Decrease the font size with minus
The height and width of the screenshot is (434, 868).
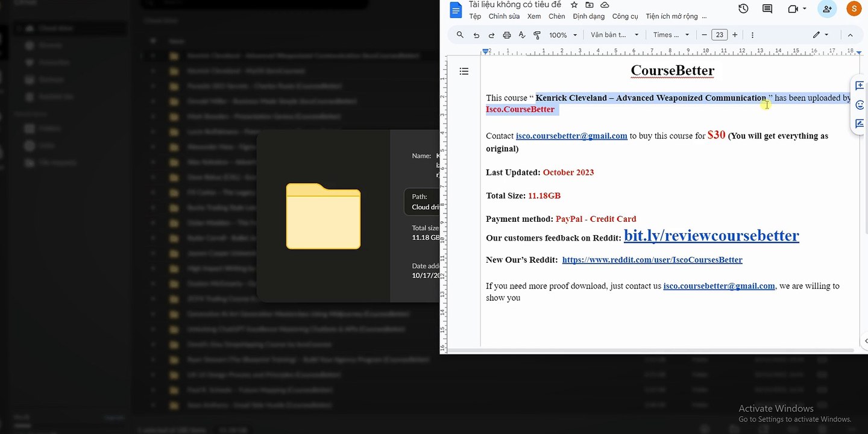(x=704, y=35)
